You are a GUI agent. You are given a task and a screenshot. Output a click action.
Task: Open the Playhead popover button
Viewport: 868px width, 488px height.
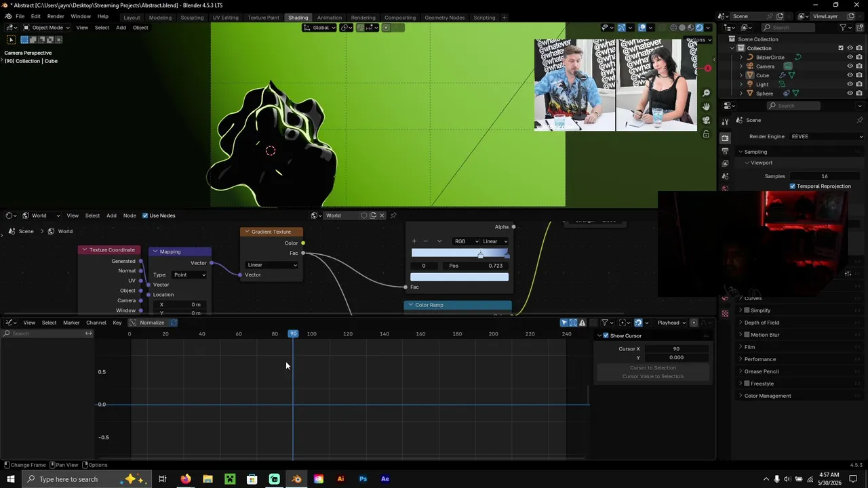point(671,323)
